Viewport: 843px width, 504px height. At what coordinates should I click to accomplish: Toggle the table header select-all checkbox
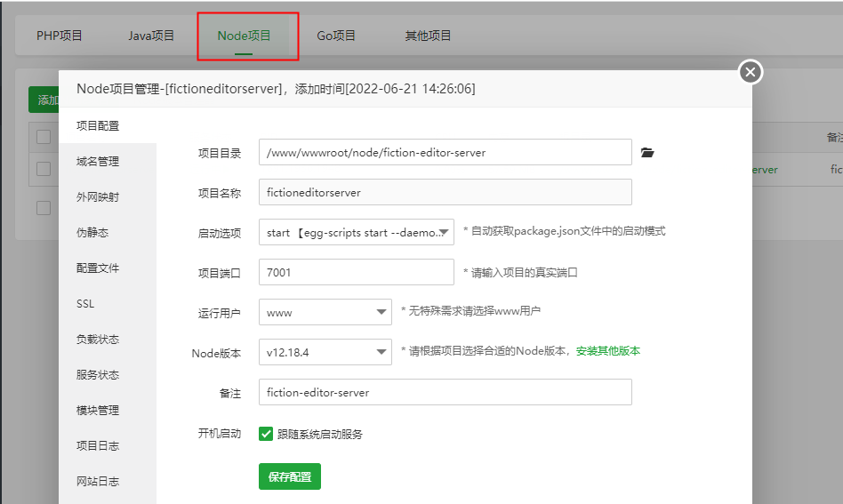pyautogui.click(x=44, y=136)
